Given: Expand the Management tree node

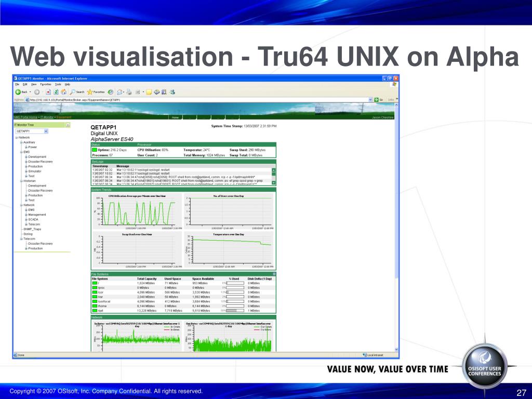Looking at the screenshot, I should (x=26, y=215).
